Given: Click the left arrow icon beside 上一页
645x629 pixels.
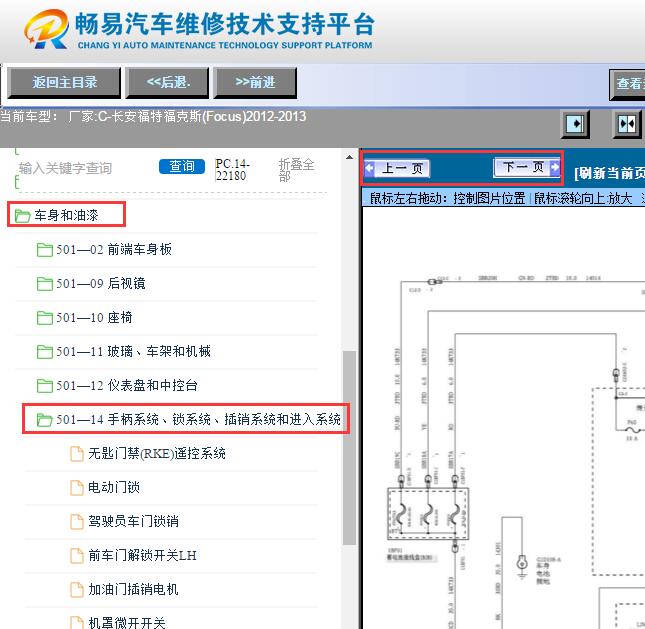Looking at the screenshot, I should [x=369, y=168].
